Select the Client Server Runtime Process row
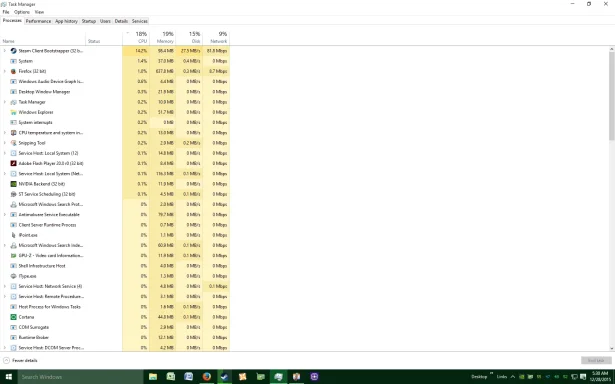Screen dimensions: 615x384 [115, 225]
